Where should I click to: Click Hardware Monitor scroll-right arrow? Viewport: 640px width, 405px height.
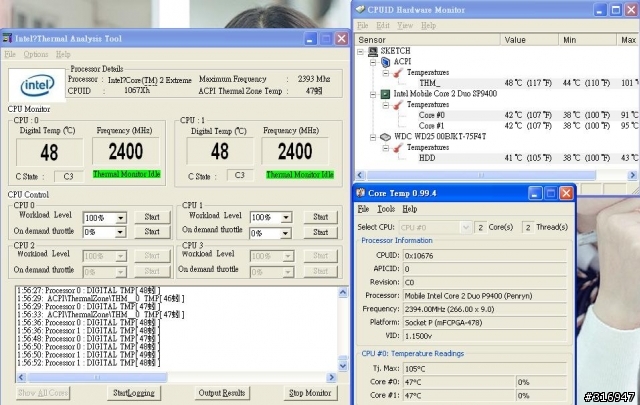632,175
